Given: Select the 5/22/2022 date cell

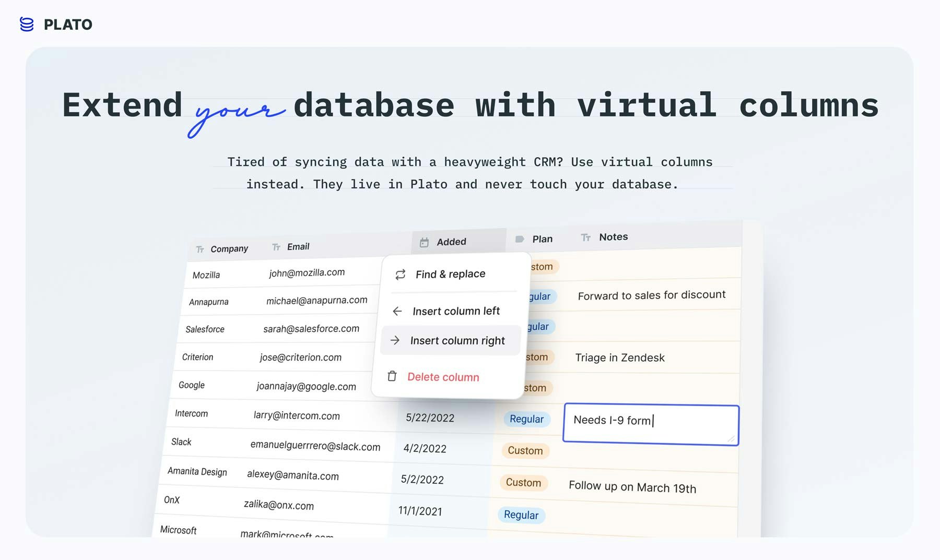Looking at the screenshot, I should coord(430,418).
